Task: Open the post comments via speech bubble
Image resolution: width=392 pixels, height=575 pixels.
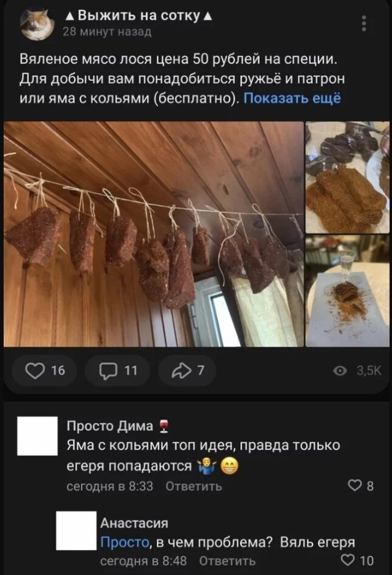Action: click(x=118, y=370)
